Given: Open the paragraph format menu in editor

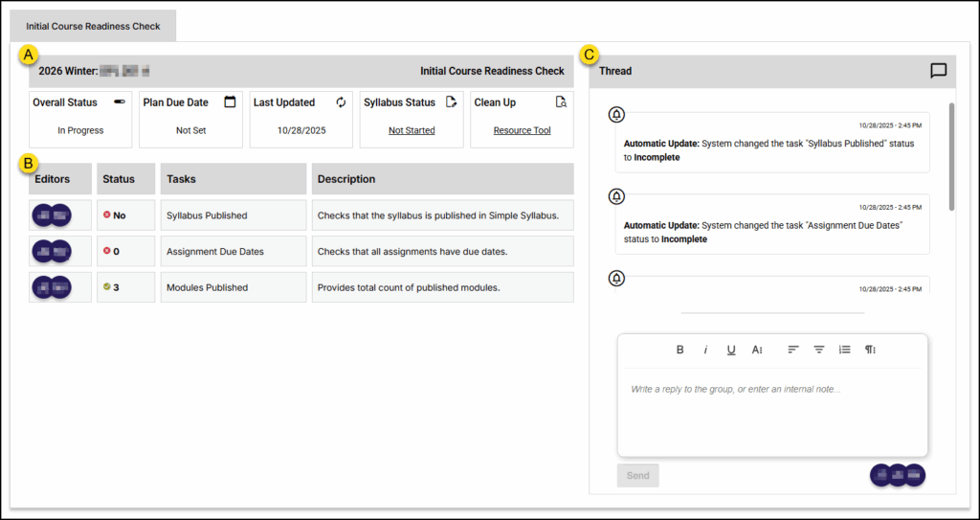Looking at the screenshot, I should pyautogui.click(x=870, y=350).
